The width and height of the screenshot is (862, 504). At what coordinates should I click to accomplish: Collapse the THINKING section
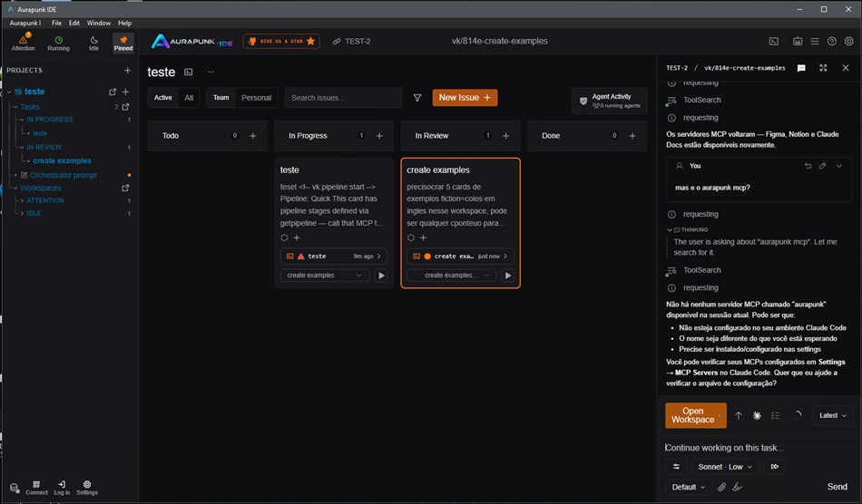670,230
